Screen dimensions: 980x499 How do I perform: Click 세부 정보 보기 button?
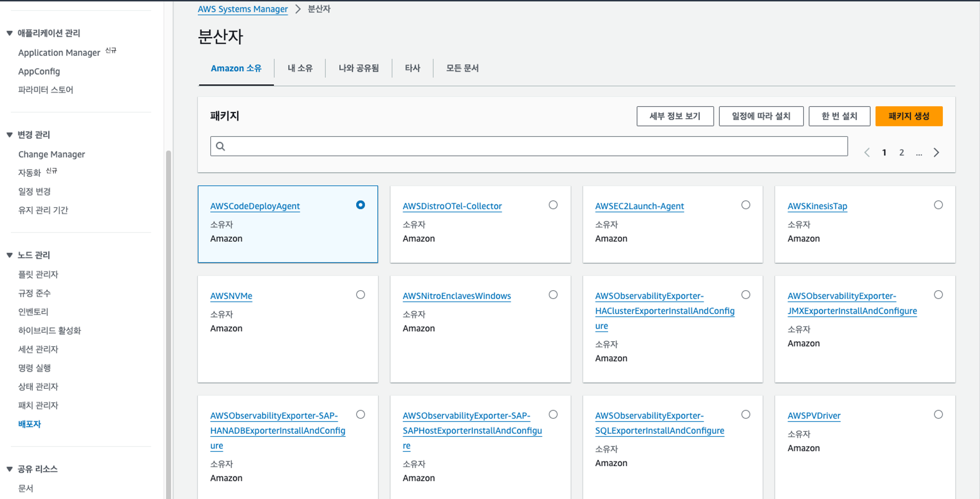tap(675, 116)
